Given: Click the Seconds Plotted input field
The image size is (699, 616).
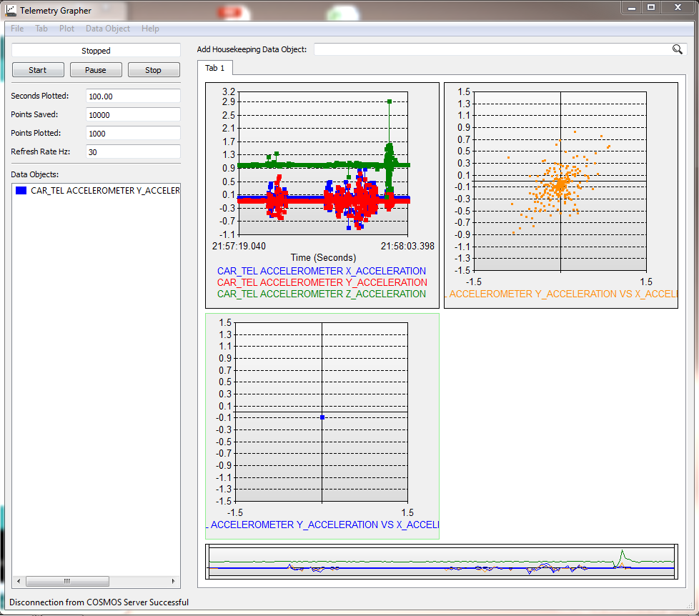Looking at the screenshot, I should click(133, 96).
